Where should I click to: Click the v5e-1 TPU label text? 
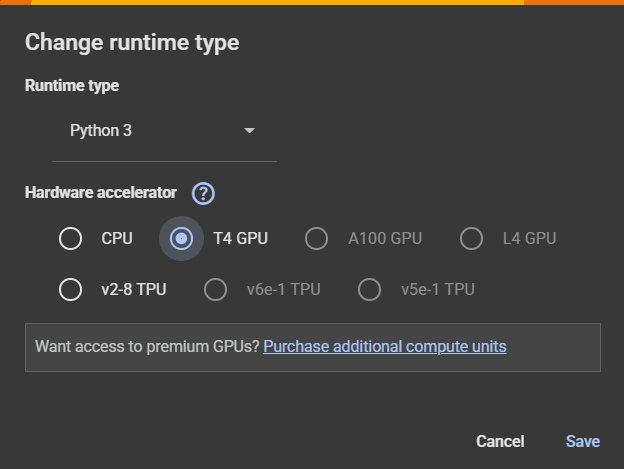[438, 289]
